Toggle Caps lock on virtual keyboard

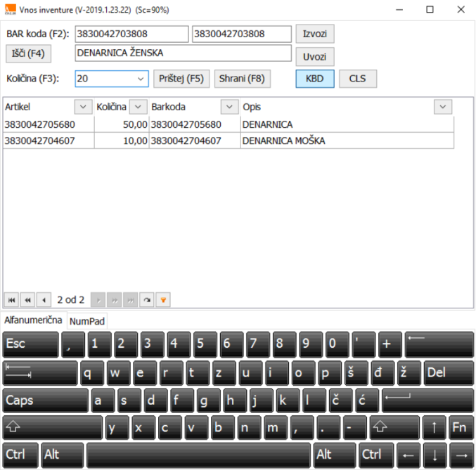click(45, 400)
